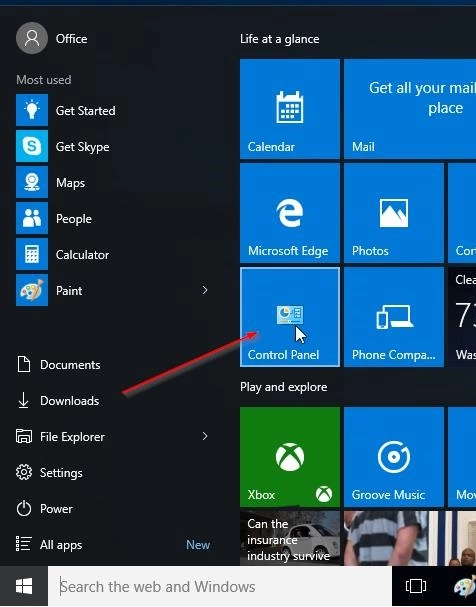
Task: Click the Play and explore group header
Action: tap(283, 387)
